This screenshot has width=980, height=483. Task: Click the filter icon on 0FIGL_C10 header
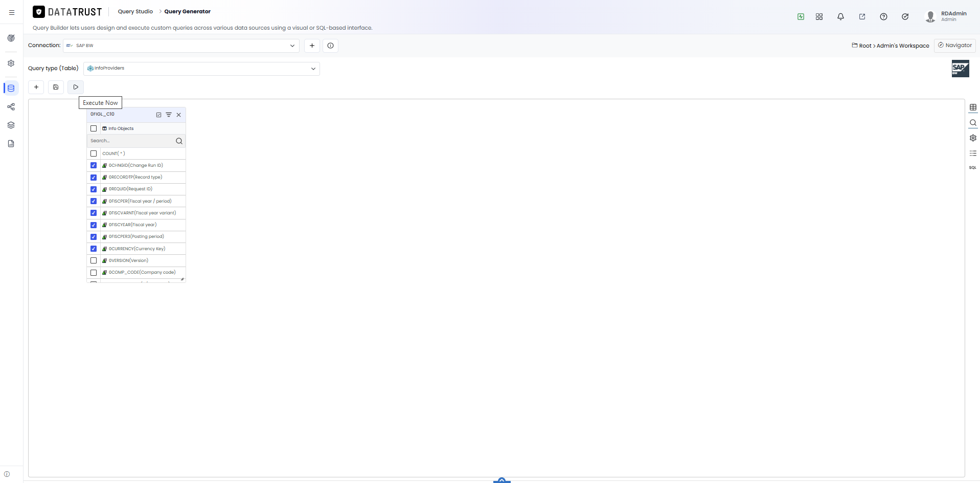point(169,115)
